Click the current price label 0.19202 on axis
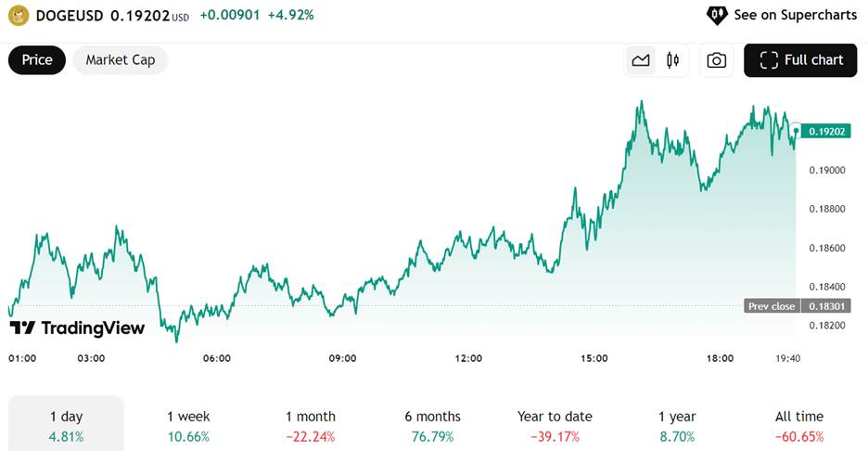The width and height of the screenshot is (868, 451). (x=826, y=132)
